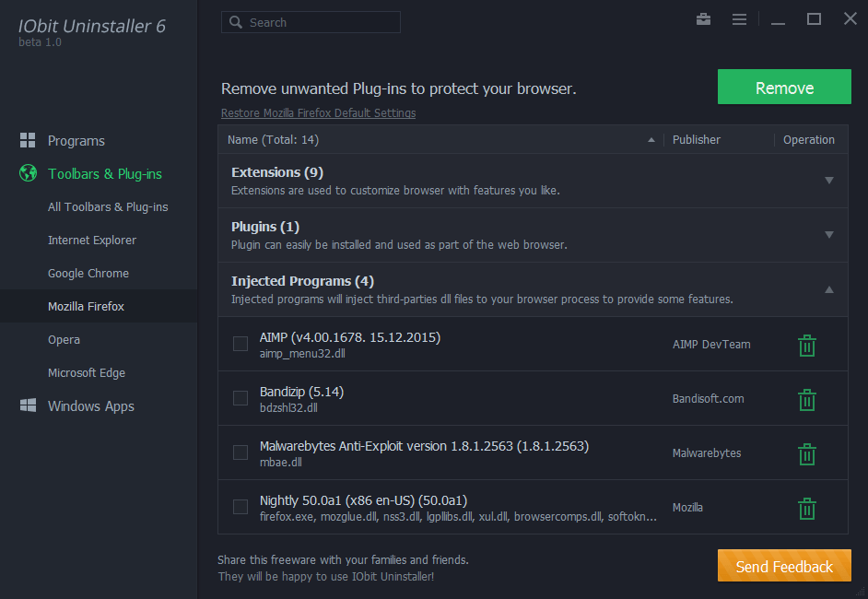Select Mozilla Firefox in sidebar

(86, 306)
